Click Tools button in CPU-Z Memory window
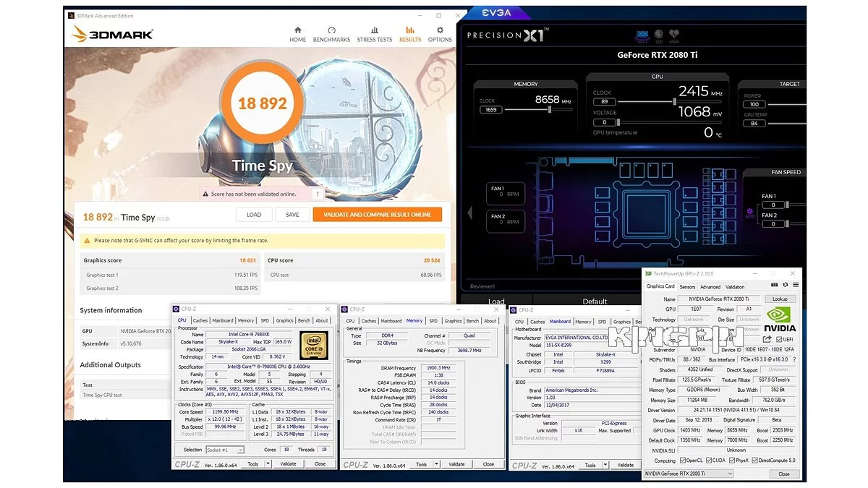This screenshot has width=868, height=488. pos(422,464)
